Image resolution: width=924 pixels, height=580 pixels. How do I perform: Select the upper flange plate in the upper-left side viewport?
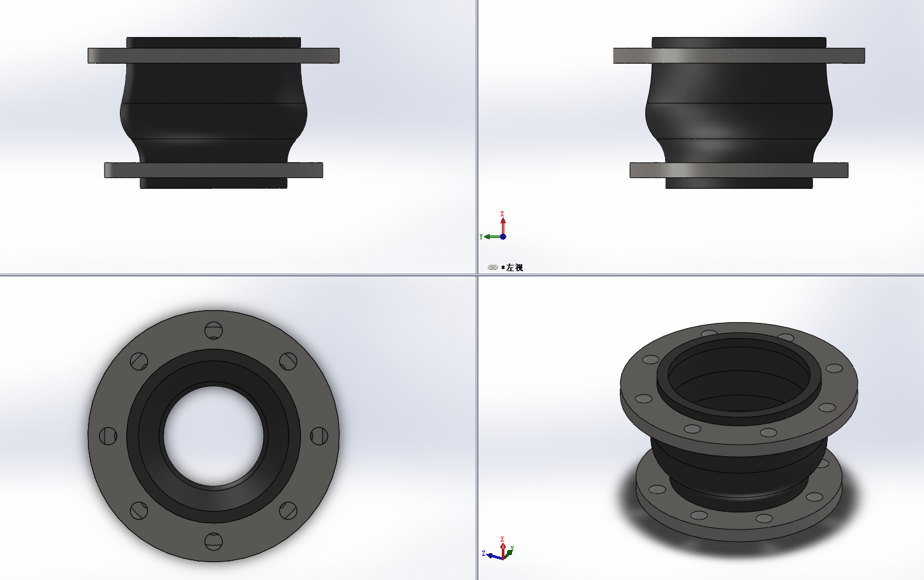coord(214,56)
